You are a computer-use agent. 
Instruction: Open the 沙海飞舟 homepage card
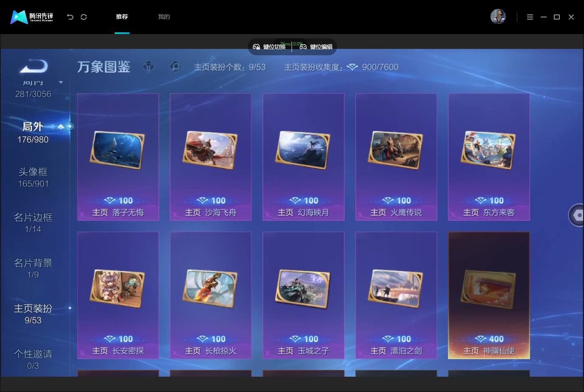pos(211,157)
